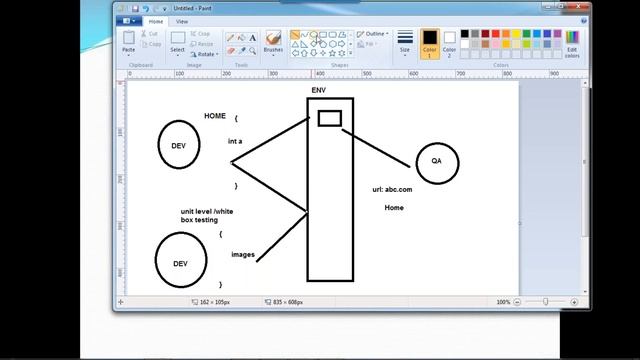Open the Rotate dropdown
This screenshot has width=640, height=360.
(x=204, y=54)
